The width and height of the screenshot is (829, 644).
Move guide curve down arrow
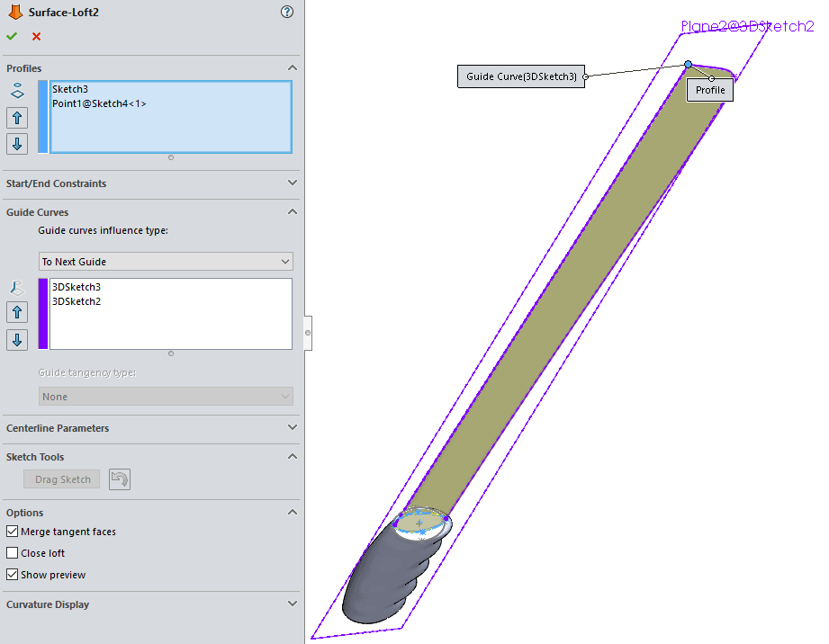(x=17, y=340)
